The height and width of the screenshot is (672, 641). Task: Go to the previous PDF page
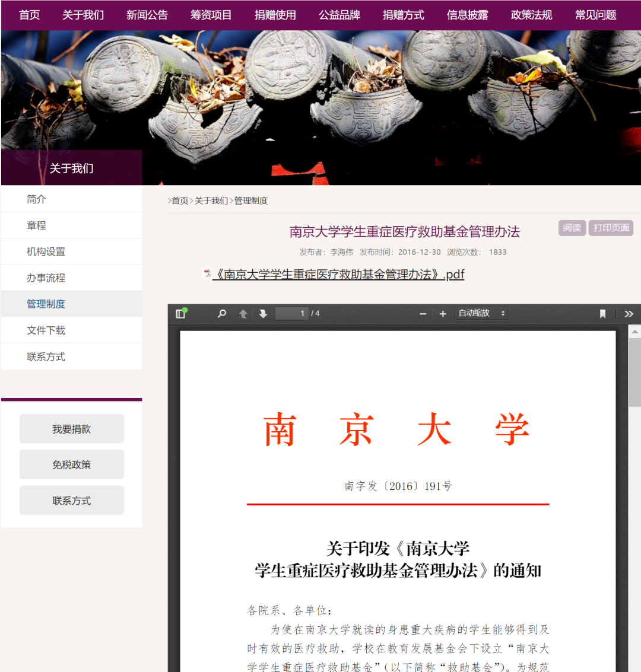[x=243, y=313]
